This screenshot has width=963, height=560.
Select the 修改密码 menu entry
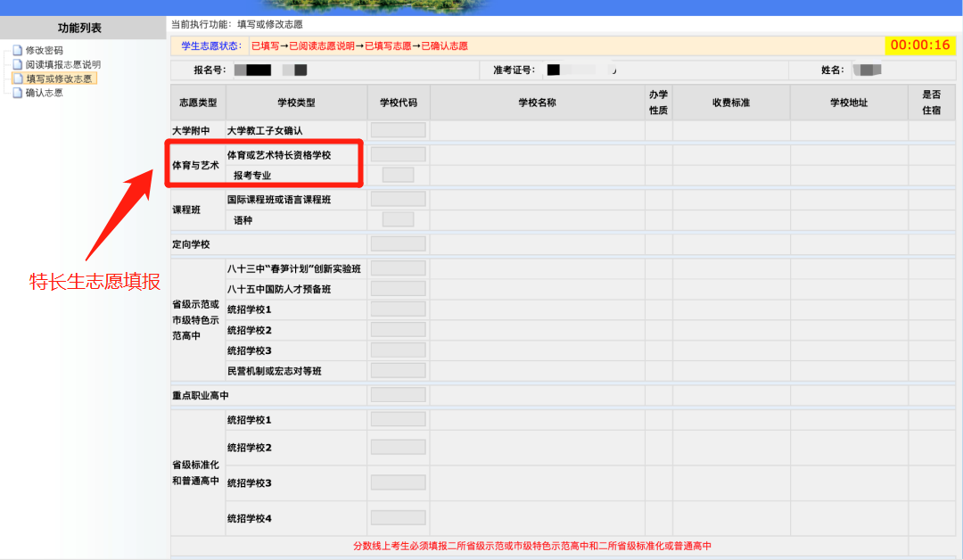coord(45,52)
